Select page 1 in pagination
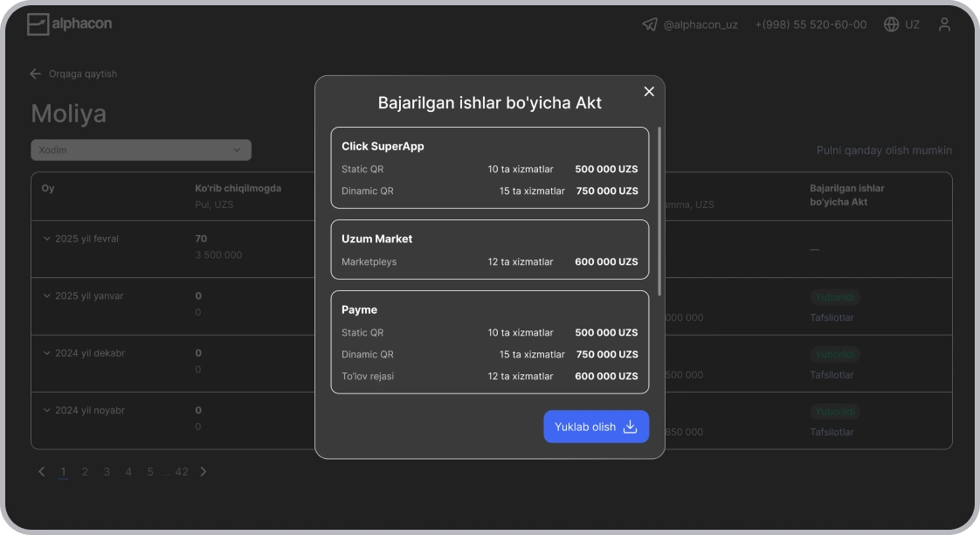 click(63, 472)
